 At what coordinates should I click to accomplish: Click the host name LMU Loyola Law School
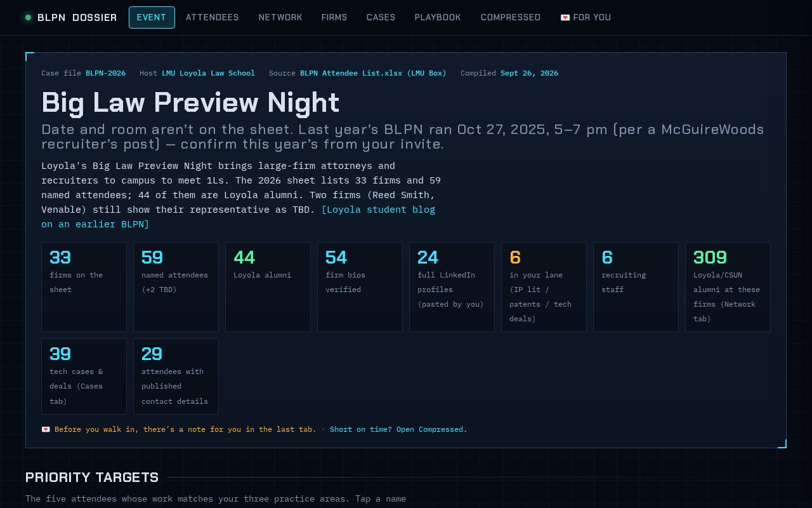[208, 73]
